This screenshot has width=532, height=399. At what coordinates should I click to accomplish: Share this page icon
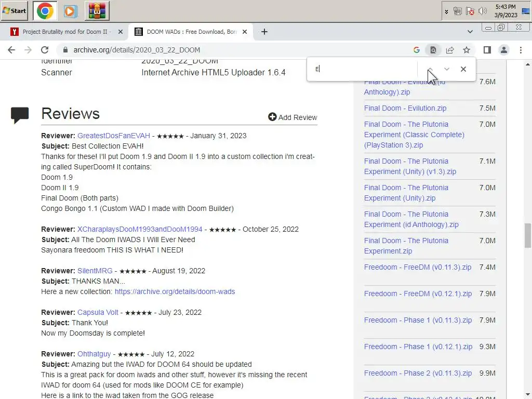click(450, 50)
